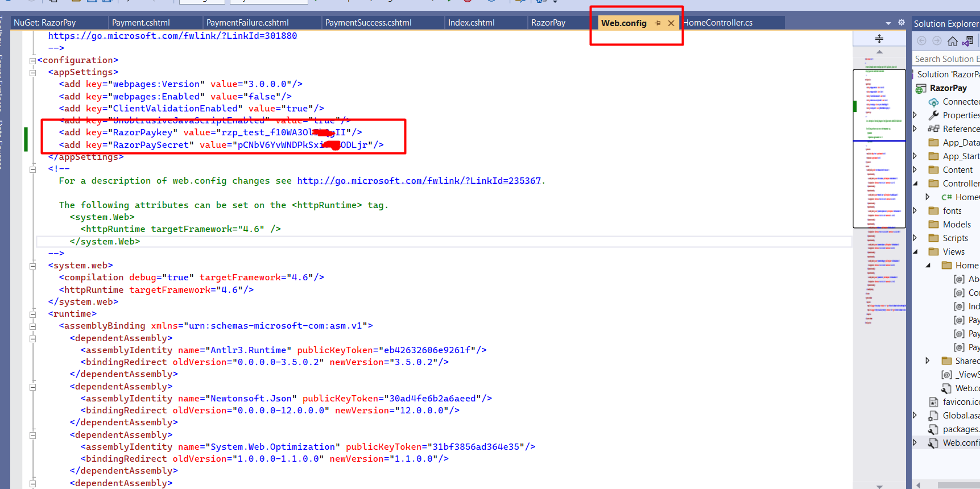Click Home icon in Solution Explorer toolbar
Image resolution: width=980 pixels, height=489 pixels.
click(x=953, y=41)
